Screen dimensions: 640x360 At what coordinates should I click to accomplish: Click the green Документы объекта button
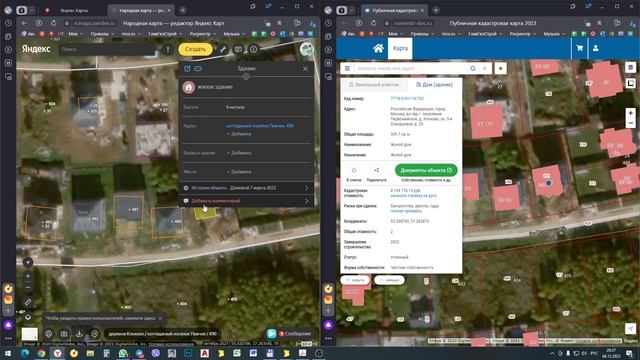tap(426, 170)
